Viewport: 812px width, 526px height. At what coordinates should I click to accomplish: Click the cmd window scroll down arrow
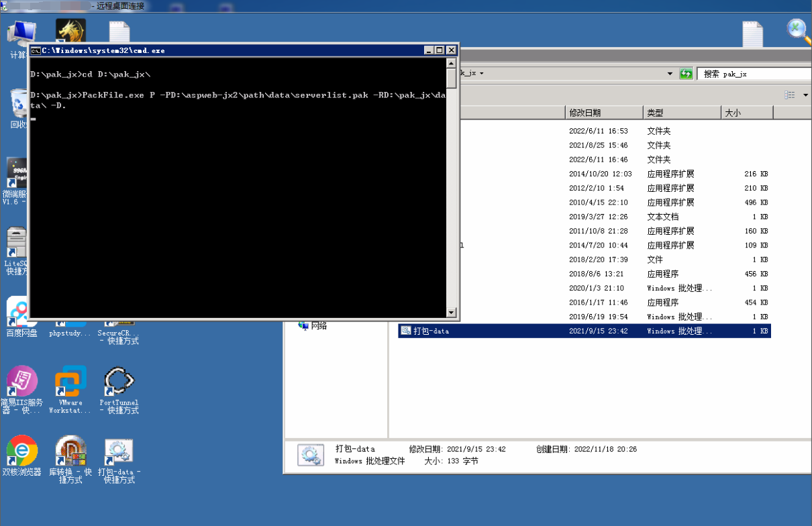click(x=452, y=312)
